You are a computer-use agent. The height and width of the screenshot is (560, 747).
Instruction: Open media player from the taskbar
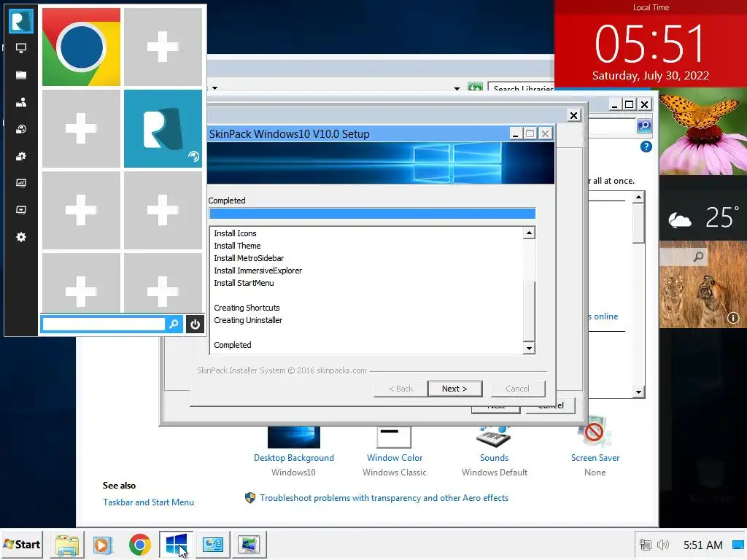[102, 544]
